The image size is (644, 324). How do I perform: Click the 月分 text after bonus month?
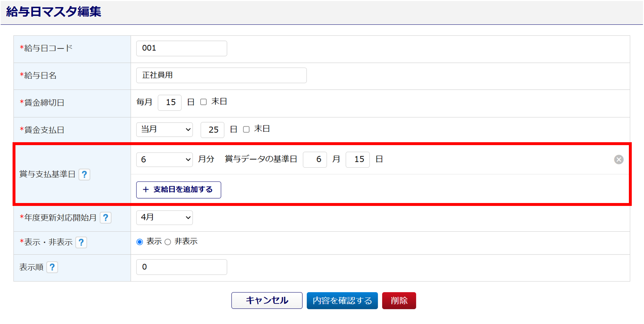pos(206,159)
